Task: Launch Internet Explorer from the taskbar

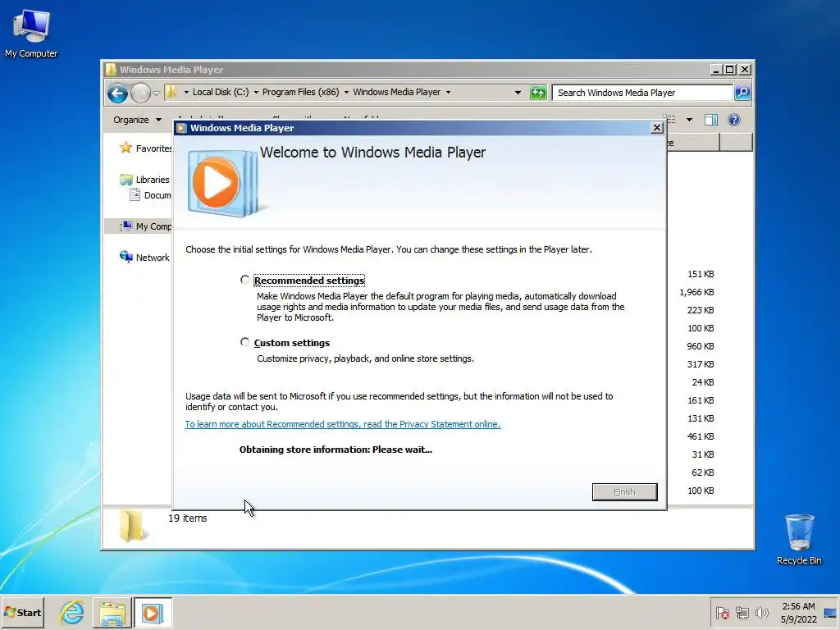Action: point(72,612)
